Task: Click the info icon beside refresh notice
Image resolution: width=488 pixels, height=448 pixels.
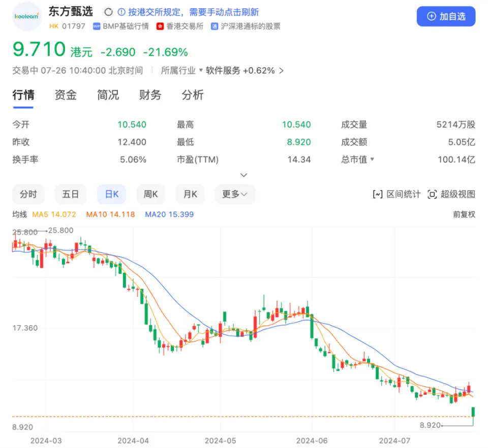Action: click(121, 12)
